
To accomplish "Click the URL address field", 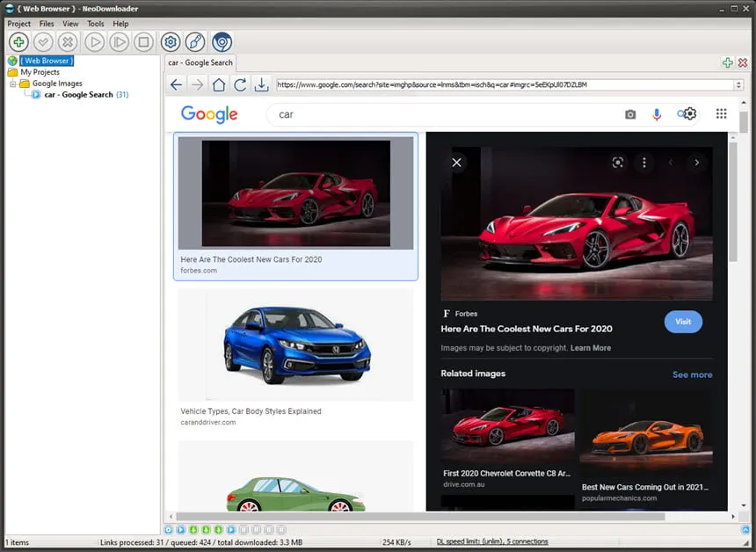I will [x=505, y=85].
